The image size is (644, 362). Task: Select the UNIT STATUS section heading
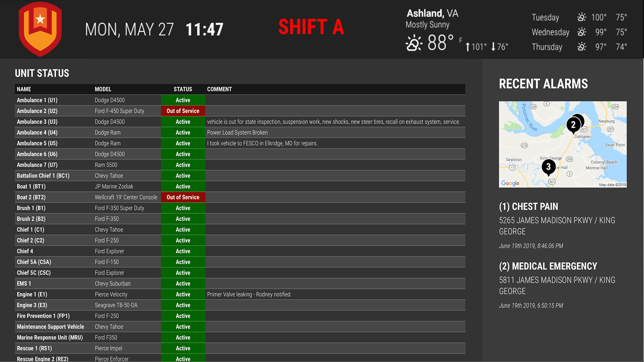click(x=42, y=73)
